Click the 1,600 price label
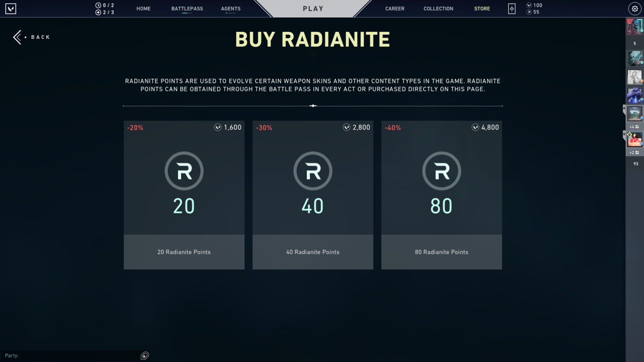The width and height of the screenshot is (644, 362). [233, 127]
